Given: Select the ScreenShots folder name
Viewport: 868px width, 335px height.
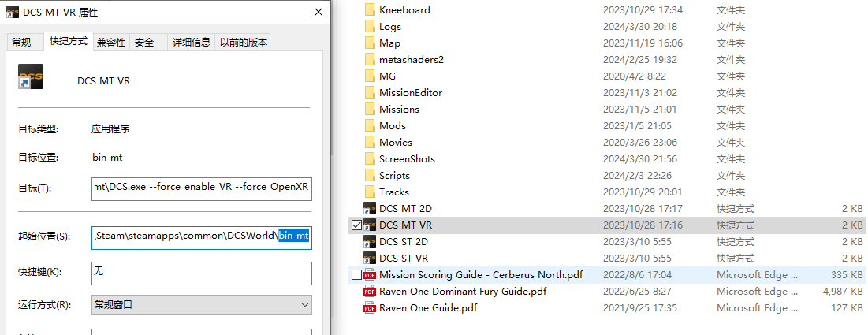Looking at the screenshot, I should click(408, 159).
